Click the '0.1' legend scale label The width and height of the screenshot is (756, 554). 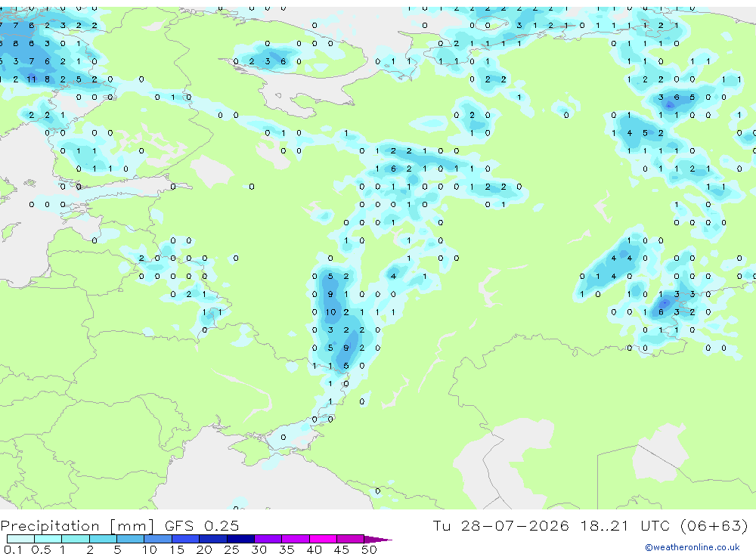(x=13, y=549)
